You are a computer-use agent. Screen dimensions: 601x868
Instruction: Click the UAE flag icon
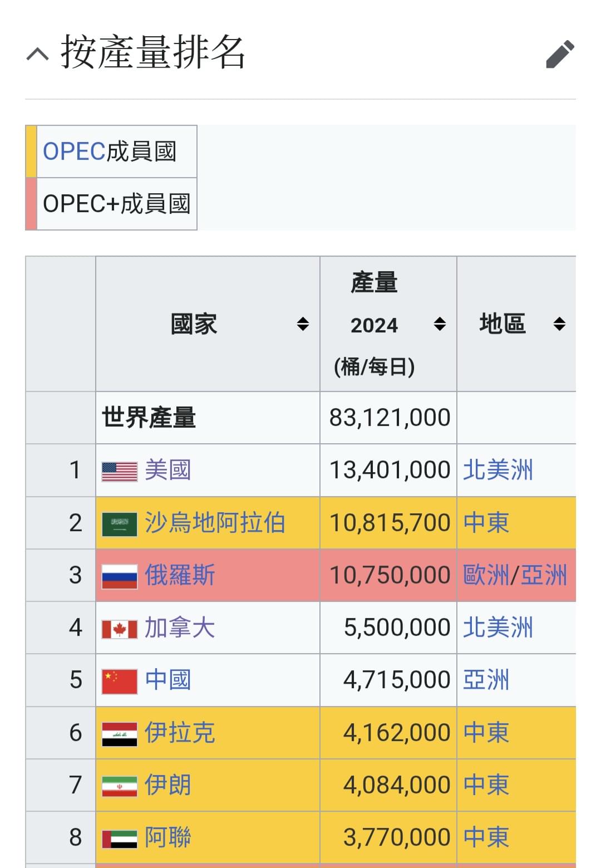tap(120, 838)
